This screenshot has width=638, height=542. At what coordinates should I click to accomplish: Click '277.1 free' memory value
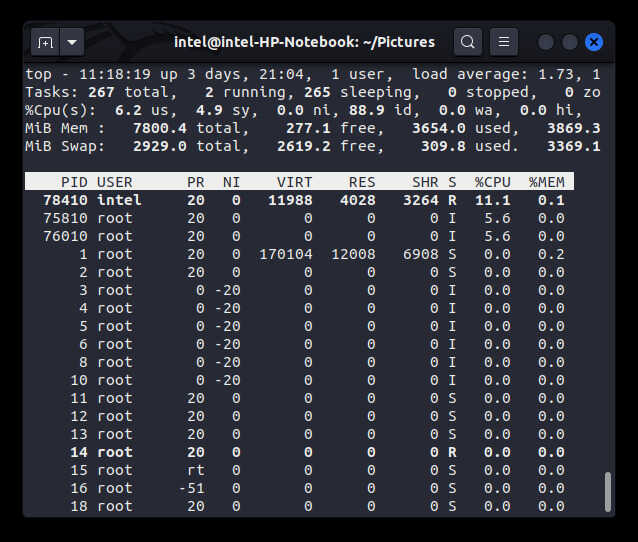[335, 128]
